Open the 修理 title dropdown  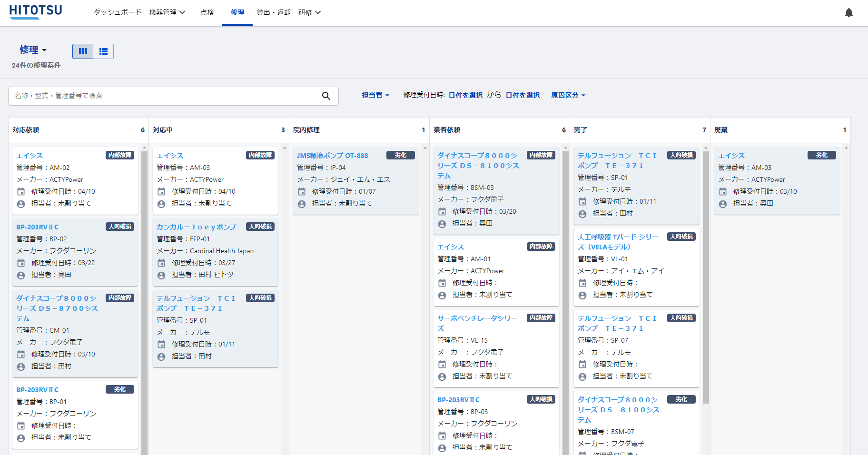[33, 49]
